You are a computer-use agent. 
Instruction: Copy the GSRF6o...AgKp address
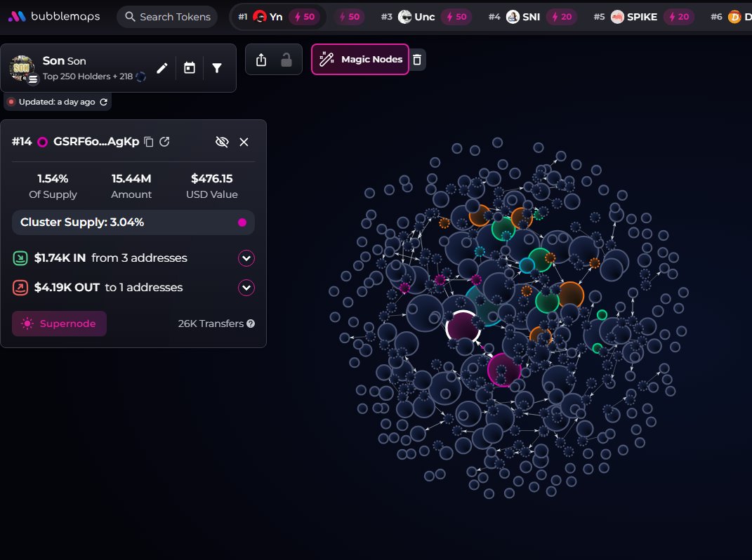tap(149, 142)
